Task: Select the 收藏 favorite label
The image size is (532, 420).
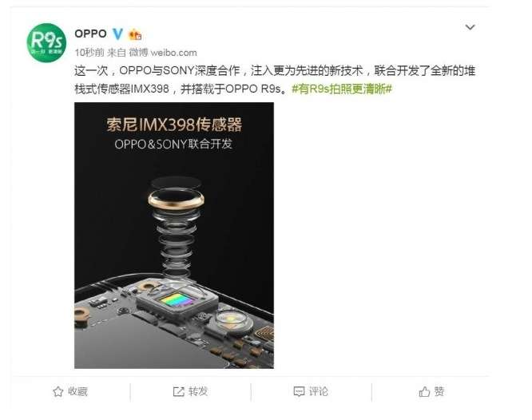Action: pyautogui.click(x=77, y=391)
